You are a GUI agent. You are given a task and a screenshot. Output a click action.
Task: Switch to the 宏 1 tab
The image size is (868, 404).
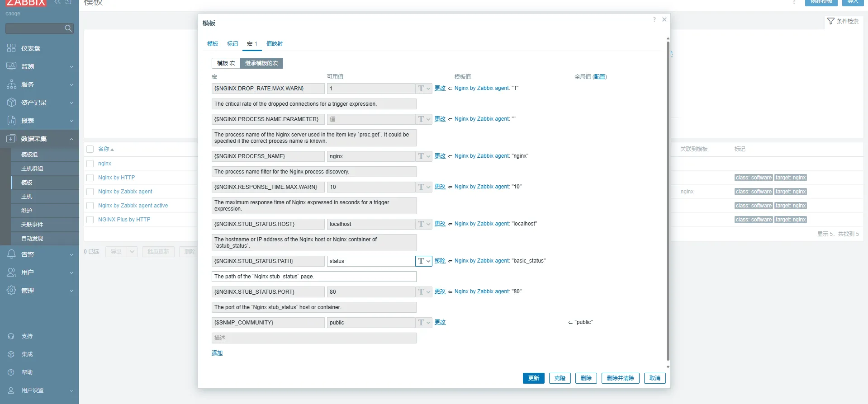coord(252,44)
